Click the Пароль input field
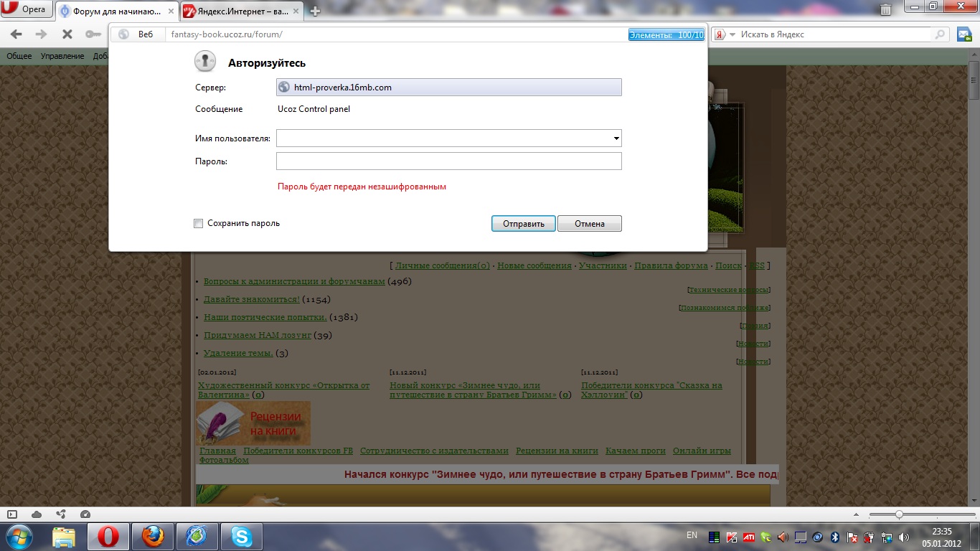Image resolution: width=980 pixels, height=551 pixels. click(448, 161)
